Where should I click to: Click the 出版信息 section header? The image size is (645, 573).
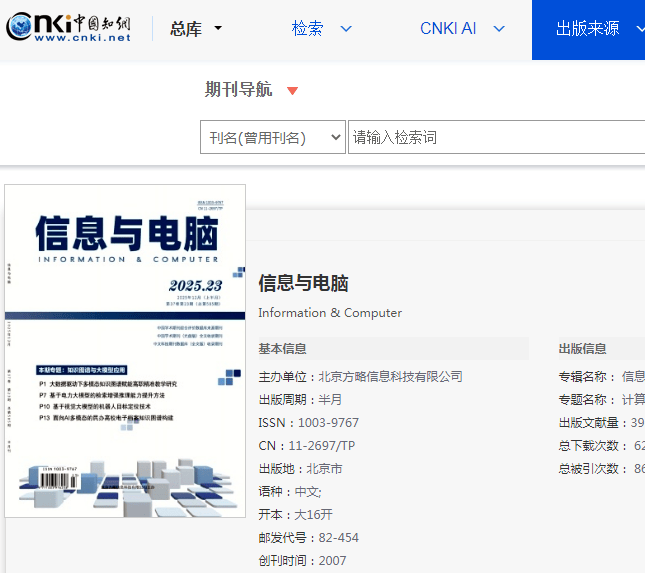(x=582, y=349)
